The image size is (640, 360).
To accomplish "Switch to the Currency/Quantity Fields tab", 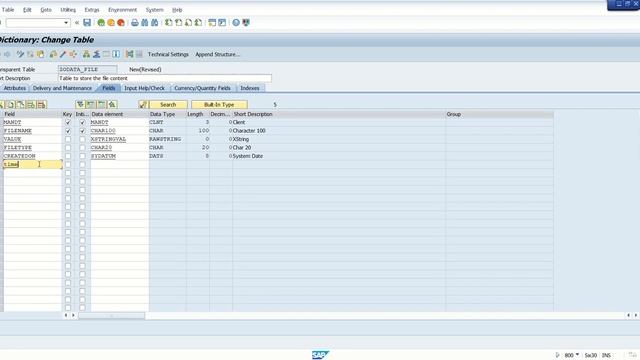I will tap(202, 88).
